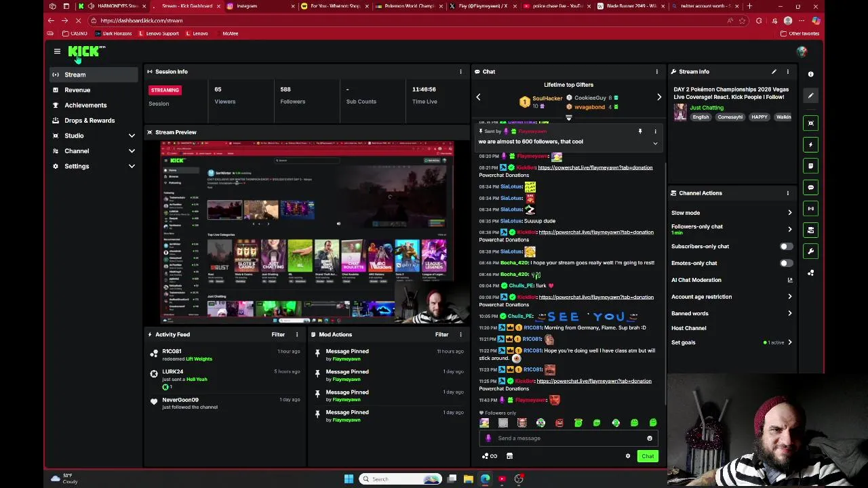Viewport: 868px width, 488px height.
Task: Open Followers-only chat options chevron
Action: point(790,229)
